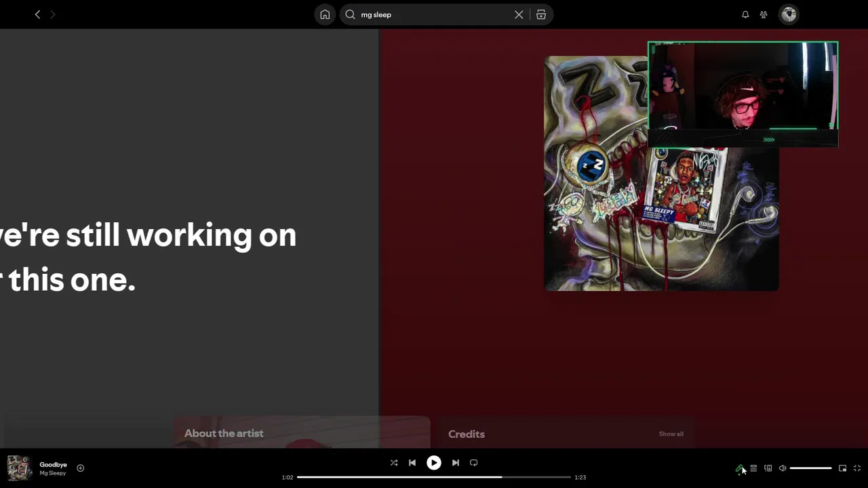Open the miniplayer
This screenshot has width=868, height=488.
(x=842, y=468)
